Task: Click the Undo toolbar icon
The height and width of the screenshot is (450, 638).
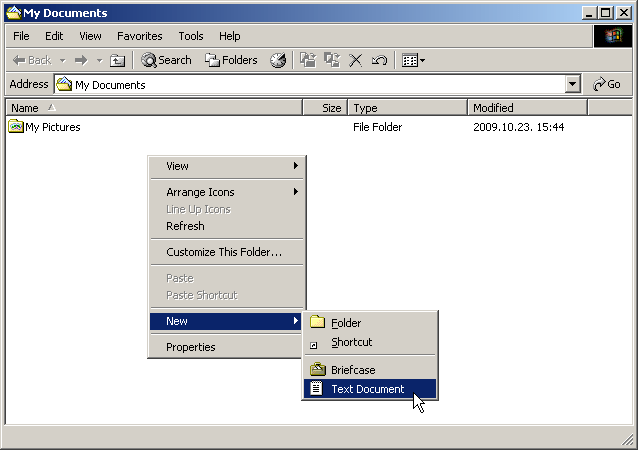Action: tap(379, 61)
